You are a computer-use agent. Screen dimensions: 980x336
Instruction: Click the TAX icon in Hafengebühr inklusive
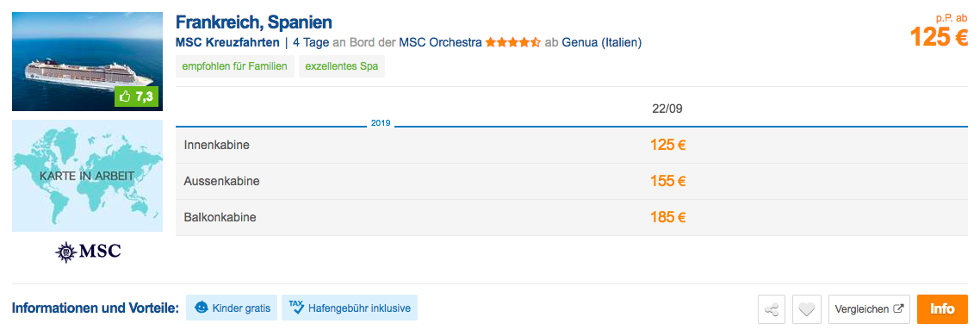point(296,308)
